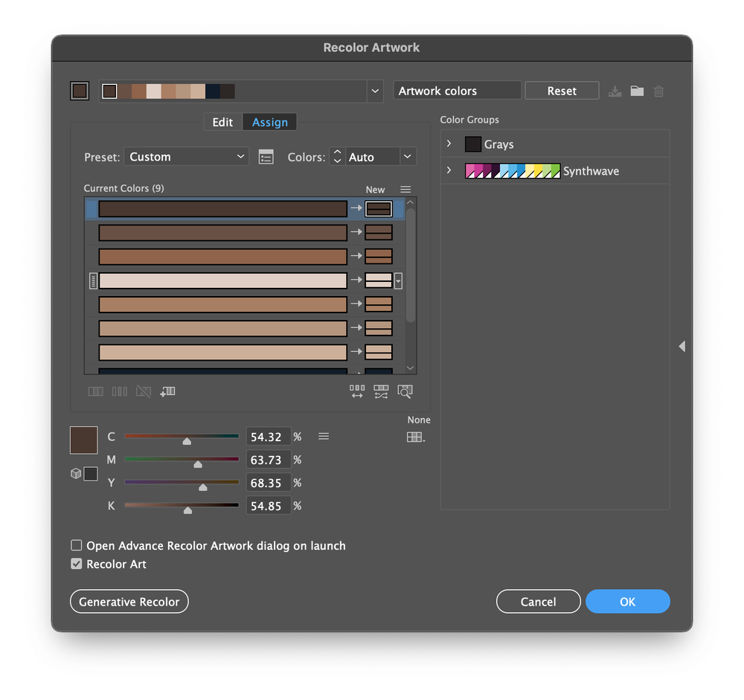Click the Colors stepper arrows
Image resolution: width=744 pixels, height=700 pixels.
[337, 157]
